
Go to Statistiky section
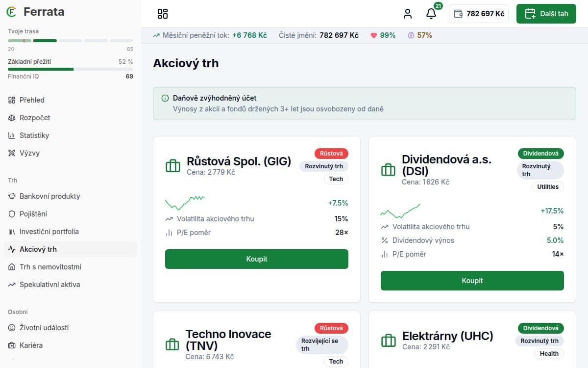point(71,135)
